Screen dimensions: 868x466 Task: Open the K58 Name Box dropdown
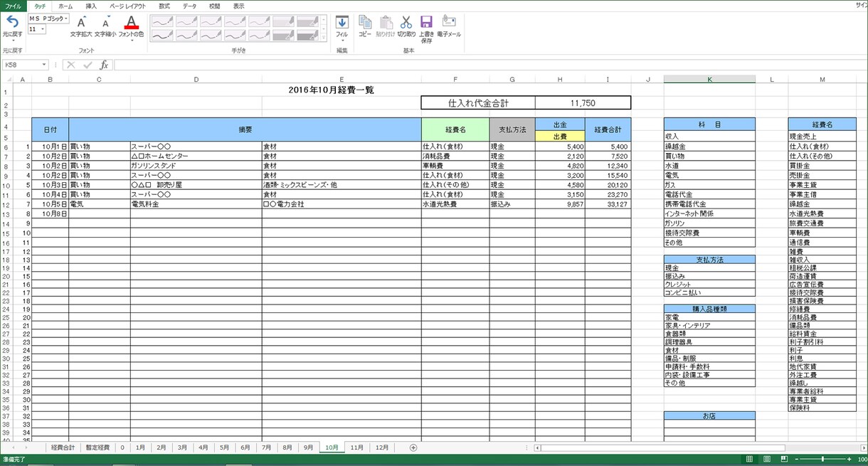click(44, 65)
